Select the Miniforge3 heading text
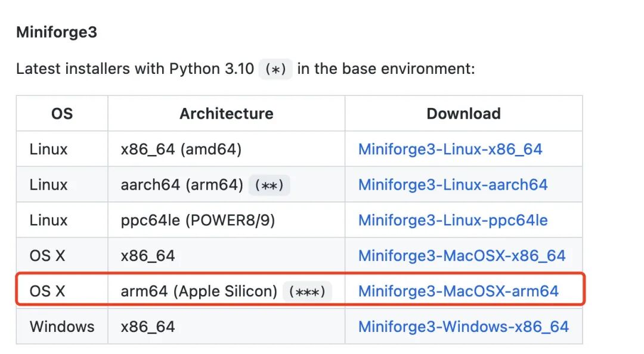The width and height of the screenshot is (644, 354). click(57, 32)
